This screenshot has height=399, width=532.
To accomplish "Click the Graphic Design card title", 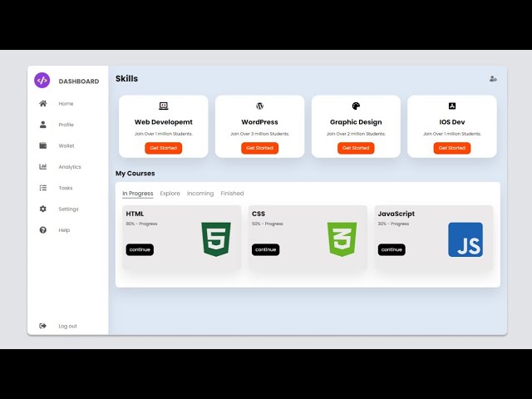I will 356,122.
